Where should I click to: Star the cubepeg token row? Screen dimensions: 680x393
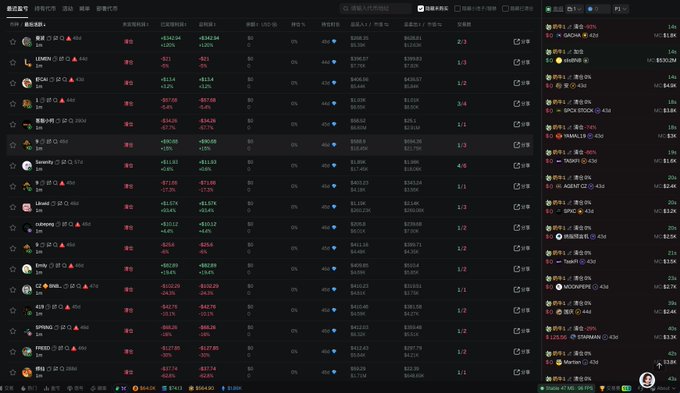[13, 228]
